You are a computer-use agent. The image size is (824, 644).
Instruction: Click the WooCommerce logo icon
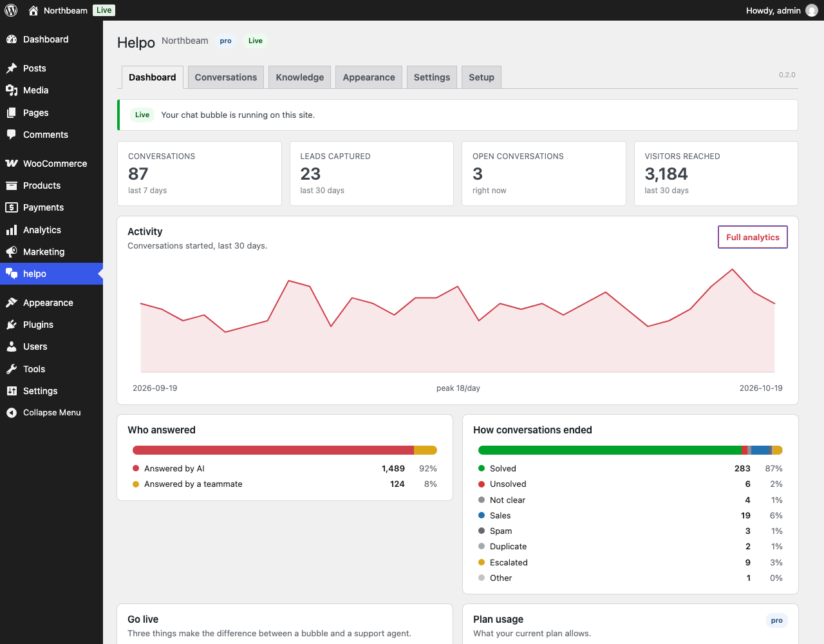click(x=12, y=164)
